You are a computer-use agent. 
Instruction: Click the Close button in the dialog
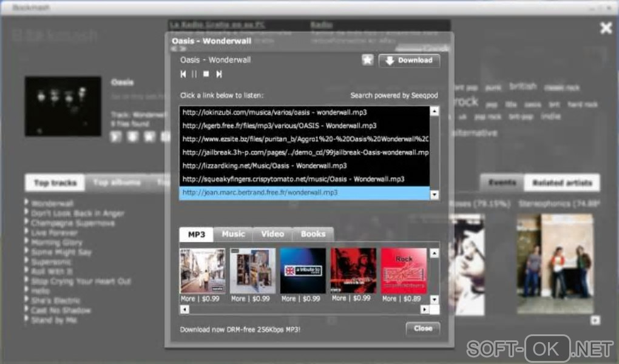[423, 328]
